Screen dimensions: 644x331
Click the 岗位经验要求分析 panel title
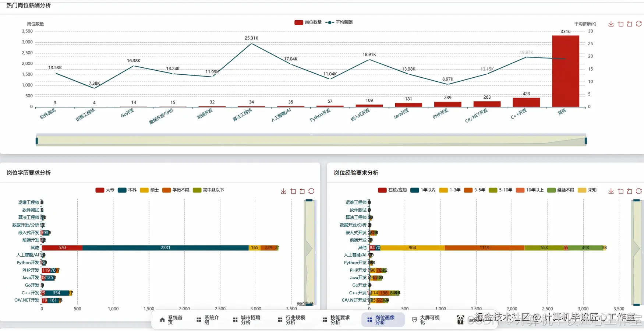click(356, 173)
